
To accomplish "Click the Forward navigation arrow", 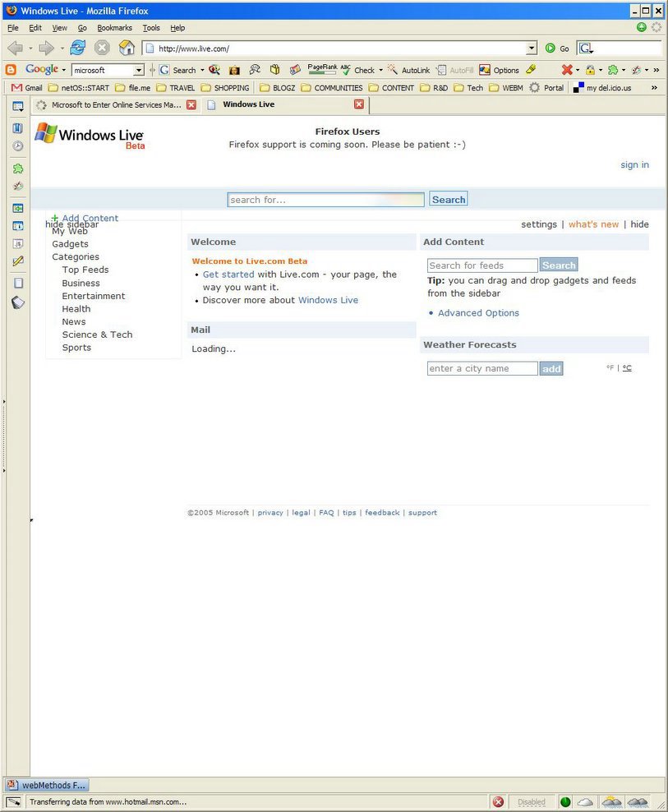I will pos(47,48).
